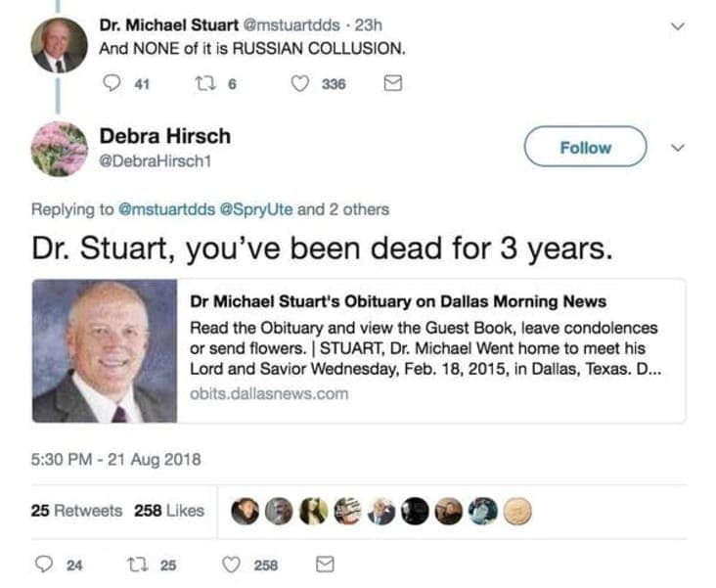Reply to Dr. Michael Stuart's tweet
Viewport: 716px width, 588px height.
click(111, 84)
